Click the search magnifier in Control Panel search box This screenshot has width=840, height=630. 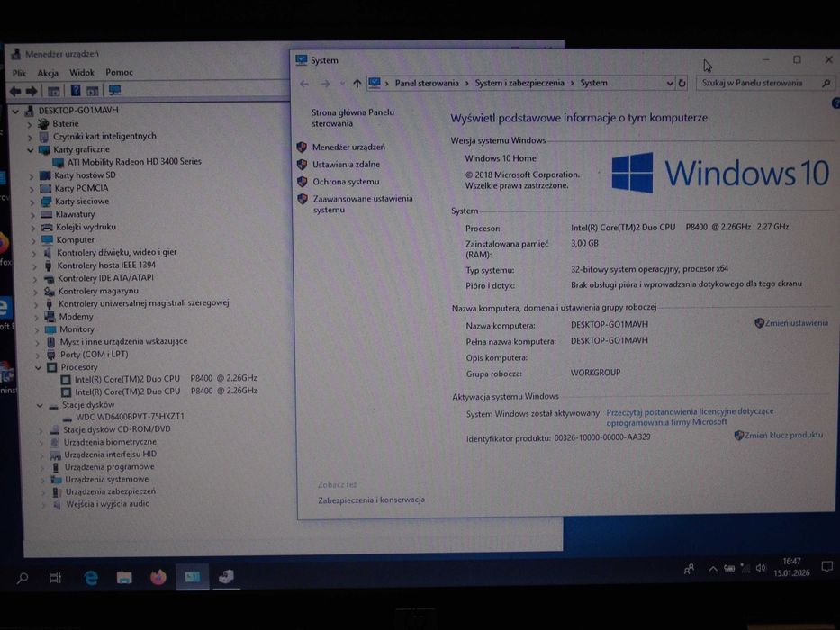(826, 83)
